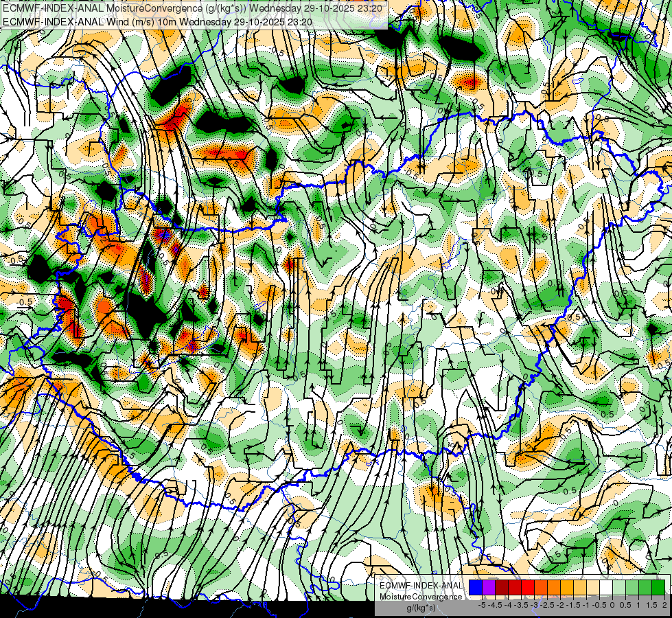Click the legend tick label -2.5
This screenshot has width=672, height=618.
click(x=547, y=605)
